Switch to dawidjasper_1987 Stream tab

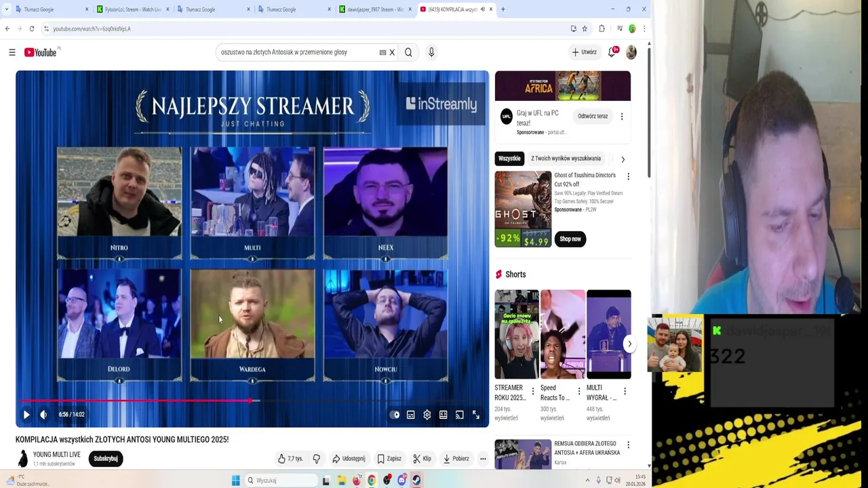[x=375, y=9]
